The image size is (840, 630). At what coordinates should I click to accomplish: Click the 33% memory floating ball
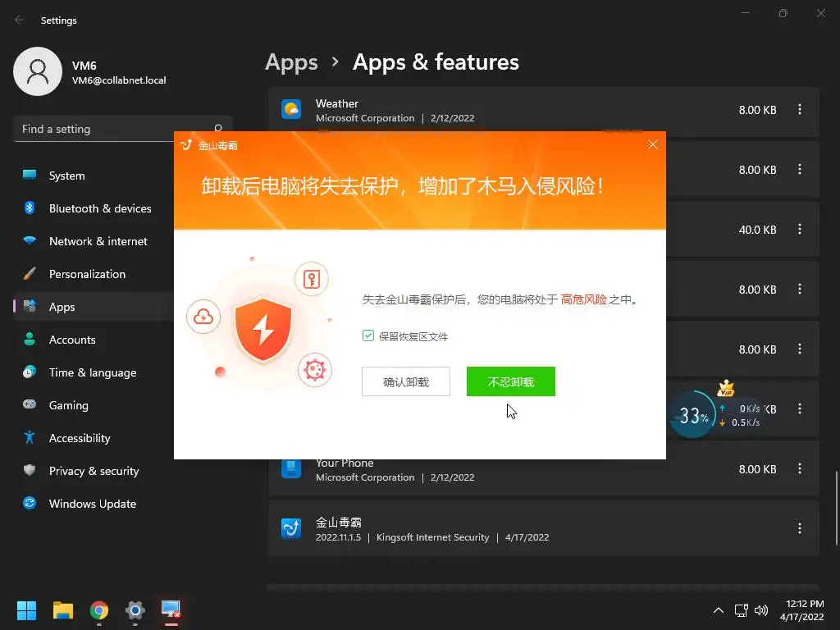click(x=692, y=415)
